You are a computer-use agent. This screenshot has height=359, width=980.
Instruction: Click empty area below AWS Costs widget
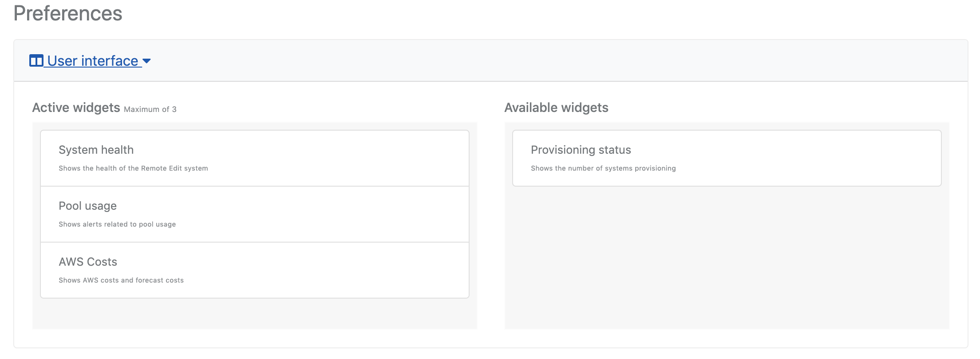tap(254, 314)
